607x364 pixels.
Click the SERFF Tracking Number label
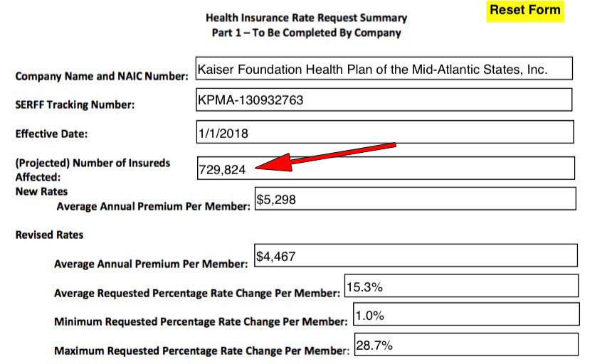click(x=75, y=105)
